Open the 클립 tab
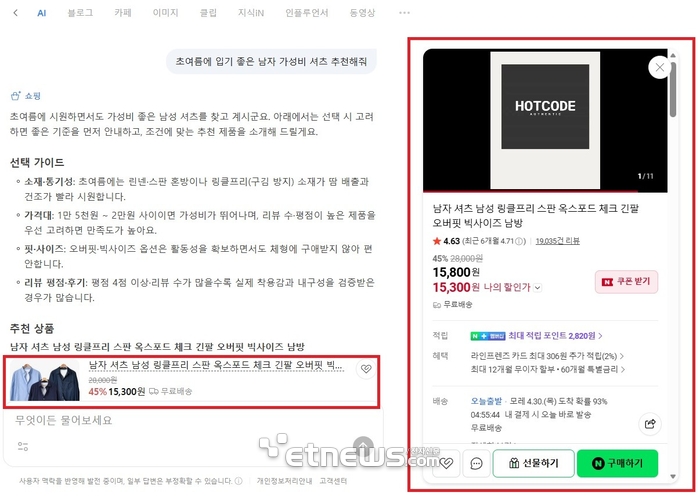The image size is (700, 496). [208, 13]
